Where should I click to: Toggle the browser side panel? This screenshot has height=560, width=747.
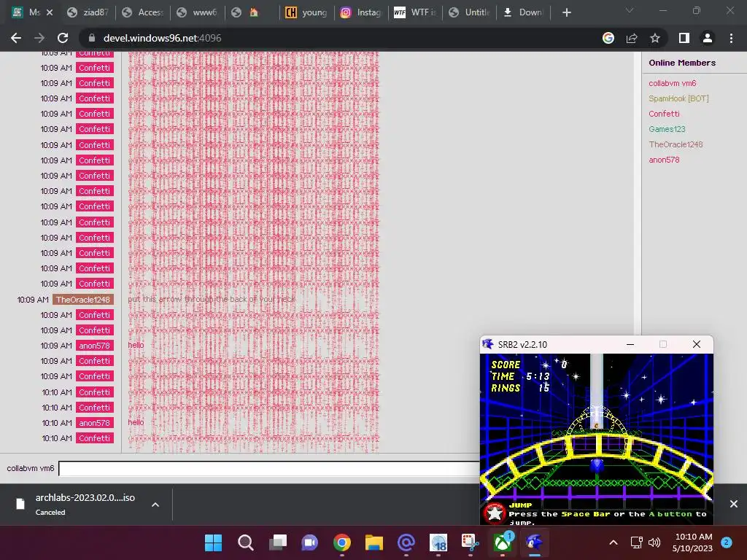pyautogui.click(x=684, y=38)
